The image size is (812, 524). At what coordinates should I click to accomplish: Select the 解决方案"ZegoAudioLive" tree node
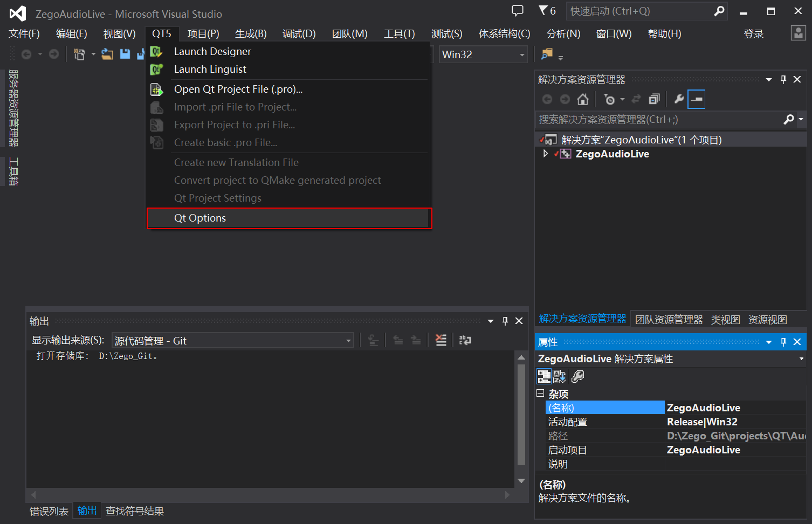642,140
